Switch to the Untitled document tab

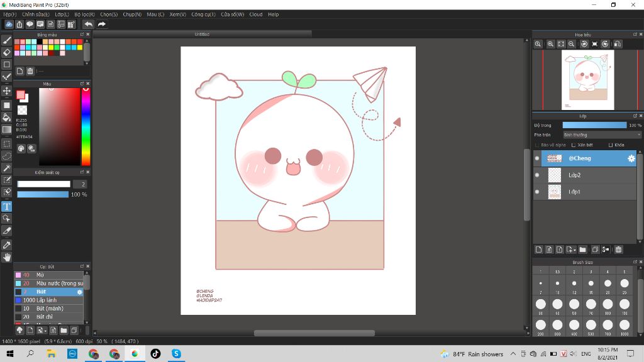point(202,34)
